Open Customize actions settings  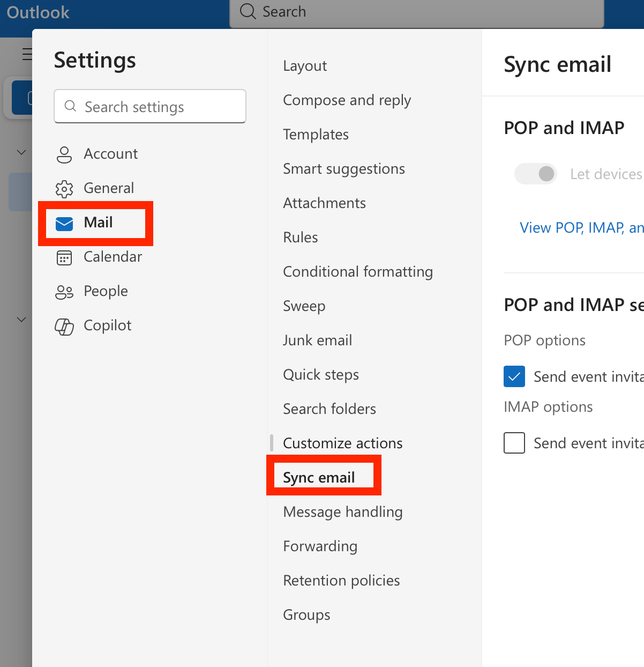342,443
